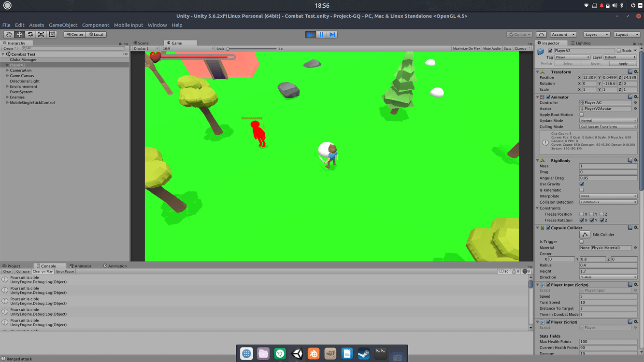Select the Hand tool in the toolbar

[x=9, y=34]
